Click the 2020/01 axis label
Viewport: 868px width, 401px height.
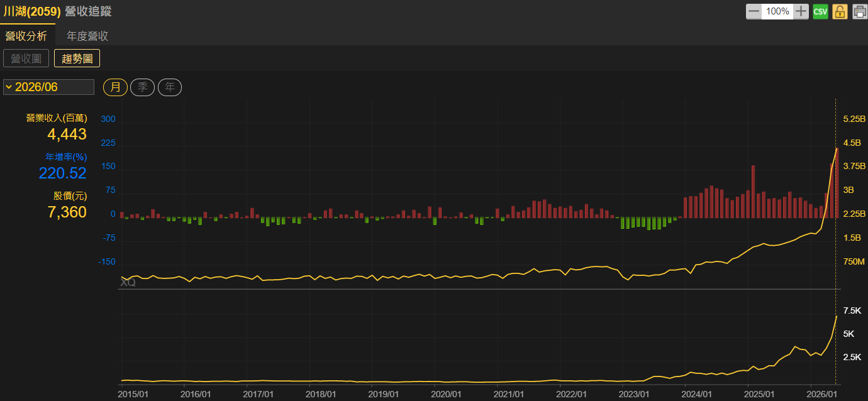click(x=447, y=394)
